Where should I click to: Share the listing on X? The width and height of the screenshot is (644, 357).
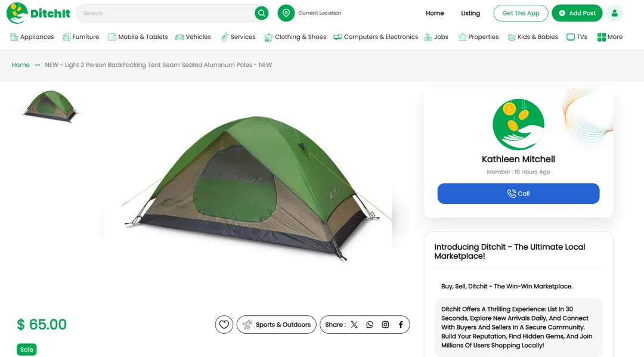pos(354,324)
